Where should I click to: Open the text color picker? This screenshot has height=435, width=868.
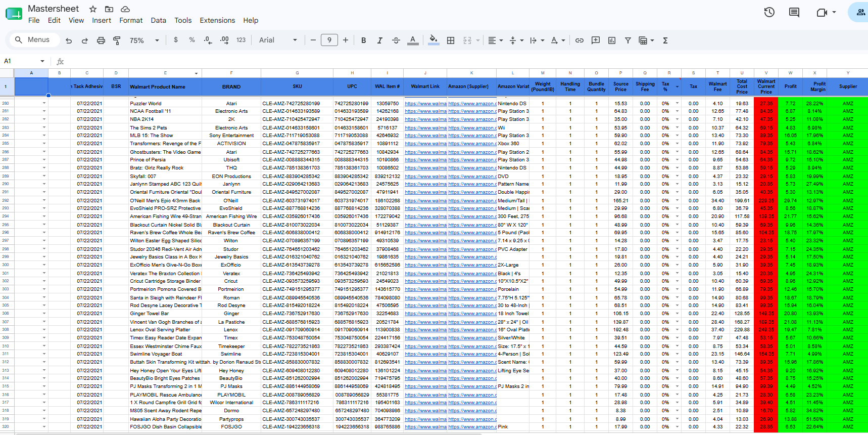413,40
